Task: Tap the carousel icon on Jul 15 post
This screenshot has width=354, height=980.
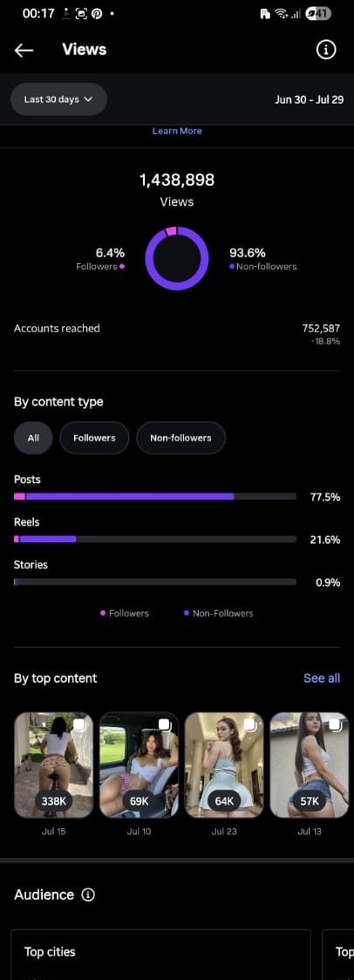Action: point(78,725)
